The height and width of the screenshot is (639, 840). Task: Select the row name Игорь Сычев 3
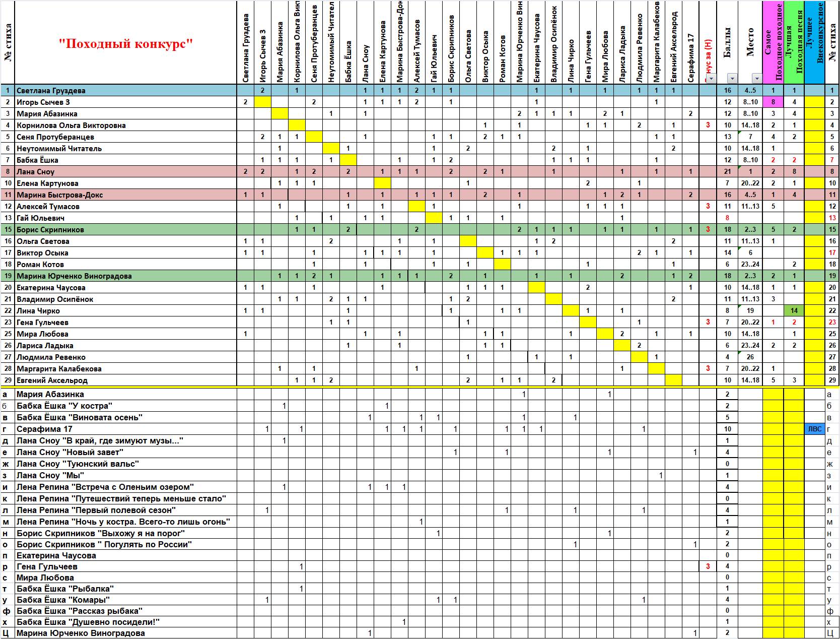[43, 102]
